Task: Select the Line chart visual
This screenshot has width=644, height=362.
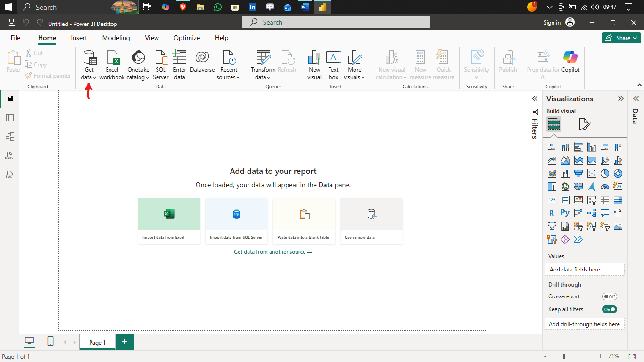Action: [552, 160]
